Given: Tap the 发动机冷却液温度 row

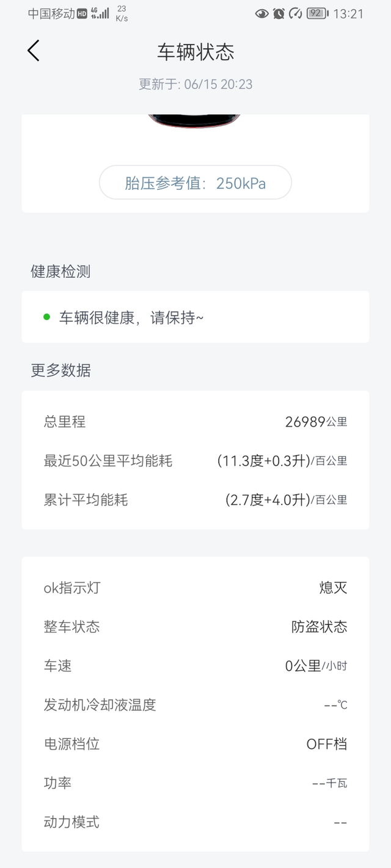Looking at the screenshot, I should (x=195, y=705).
